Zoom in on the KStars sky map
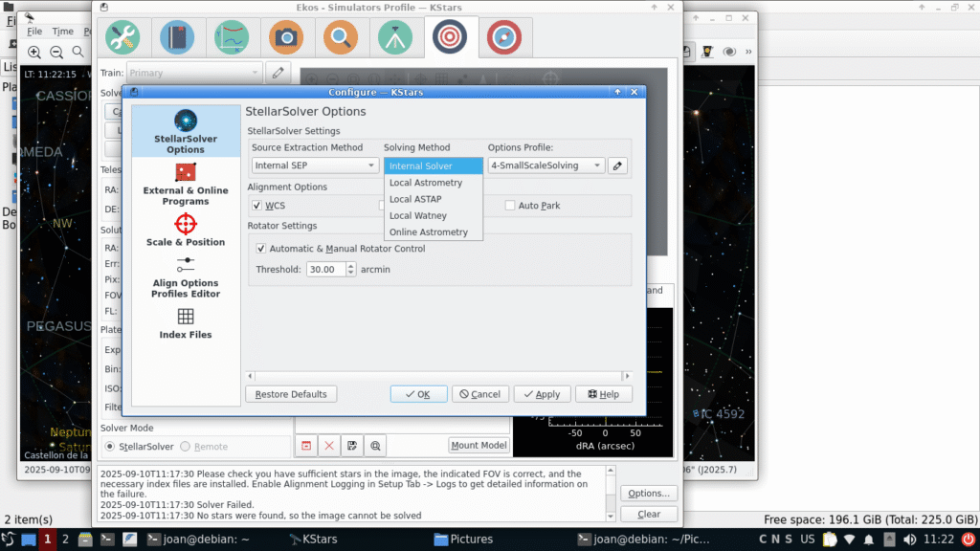 (x=34, y=53)
